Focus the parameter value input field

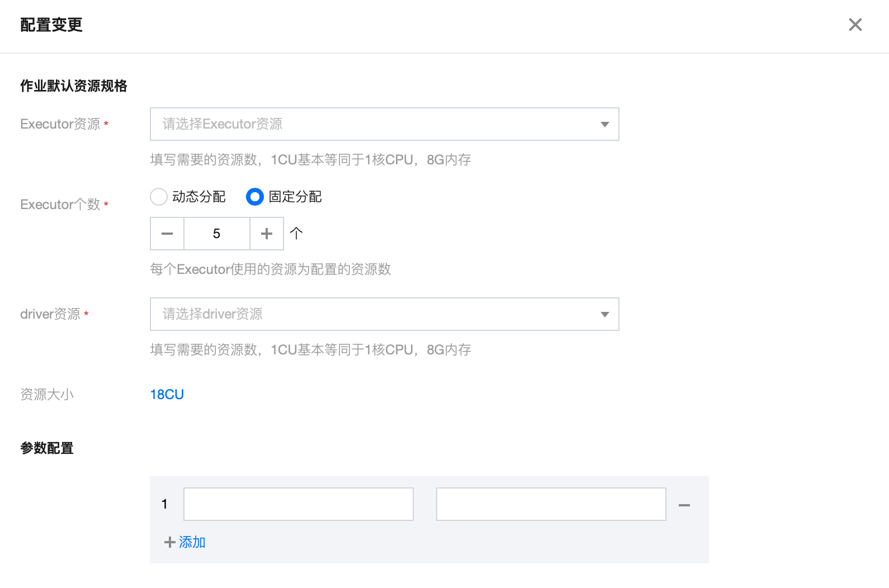tap(551, 504)
